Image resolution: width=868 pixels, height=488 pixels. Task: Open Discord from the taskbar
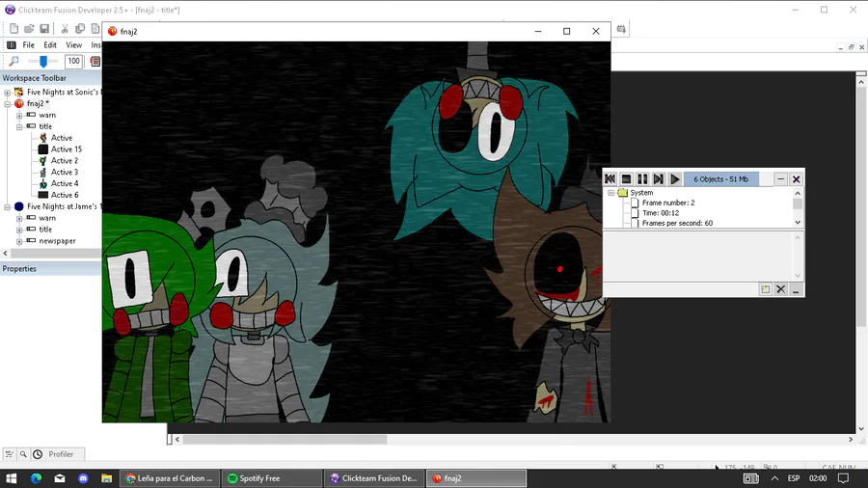(x=83, y=478)
